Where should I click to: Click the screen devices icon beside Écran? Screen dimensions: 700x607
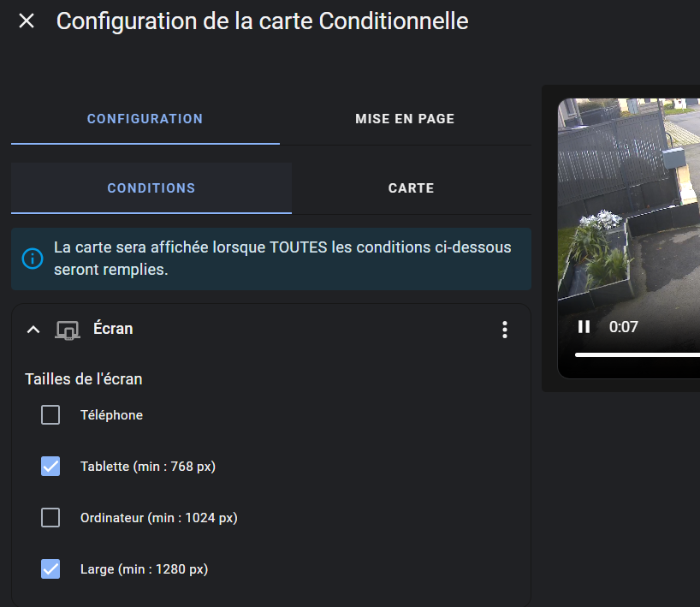pos(68,330)
